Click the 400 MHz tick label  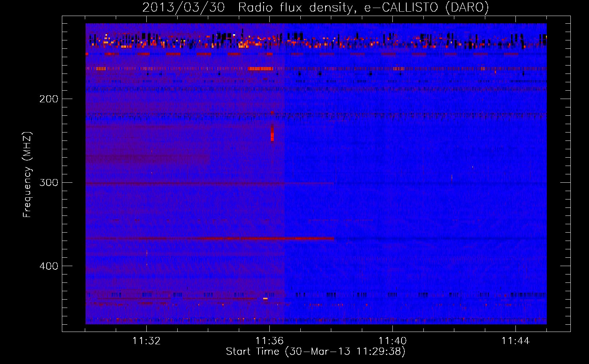click(49, 266)
